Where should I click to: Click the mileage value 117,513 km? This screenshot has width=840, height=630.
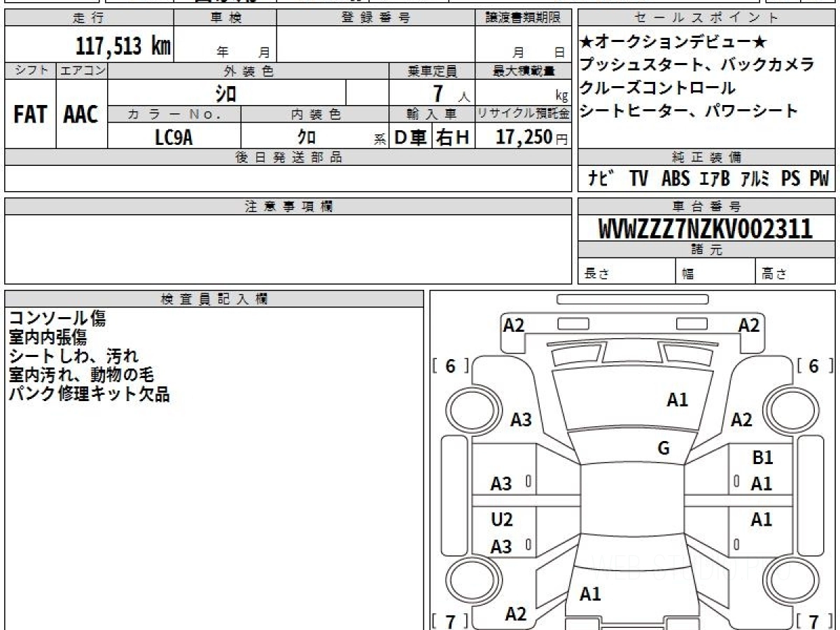(123, 47)
